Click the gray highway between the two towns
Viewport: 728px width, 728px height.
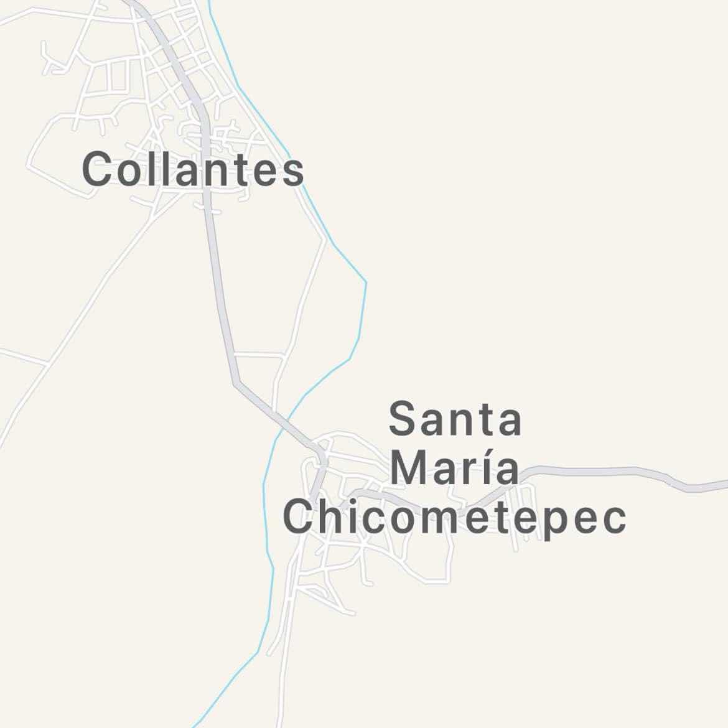(220, 297)
